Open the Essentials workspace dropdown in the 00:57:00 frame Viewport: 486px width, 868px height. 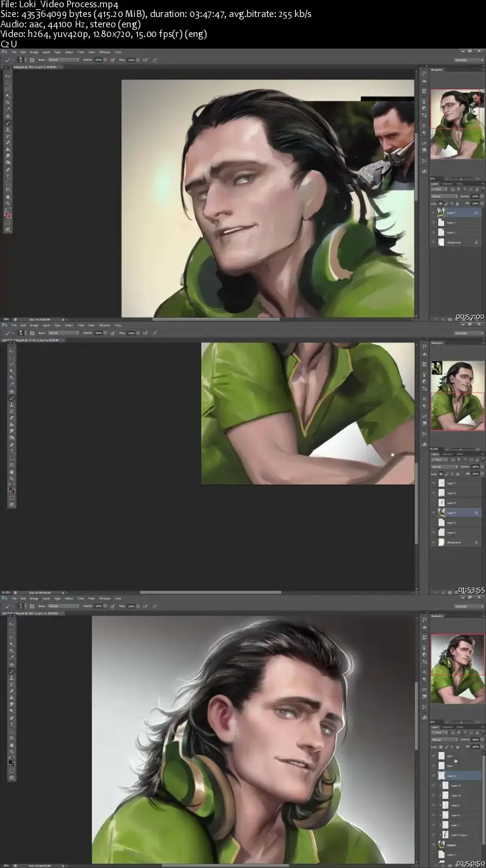pyautogui.click(x=469, y=60)
